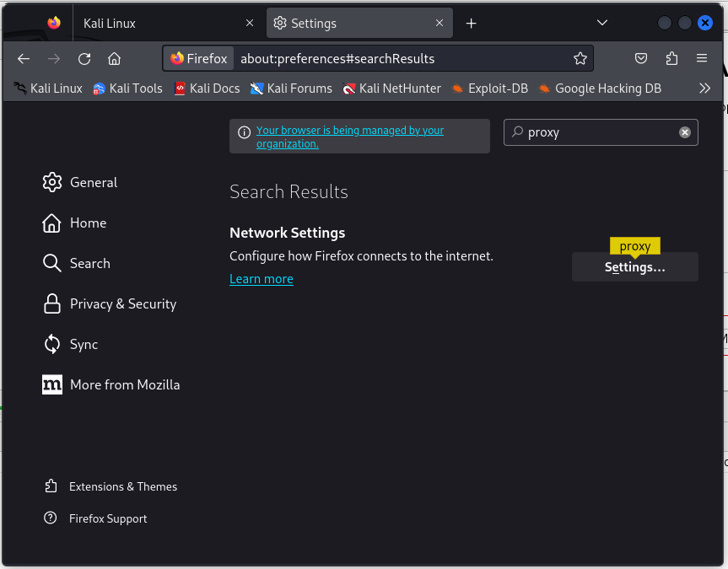Click the Firefox View icon
728x569 pixels.
click(54, 23)
